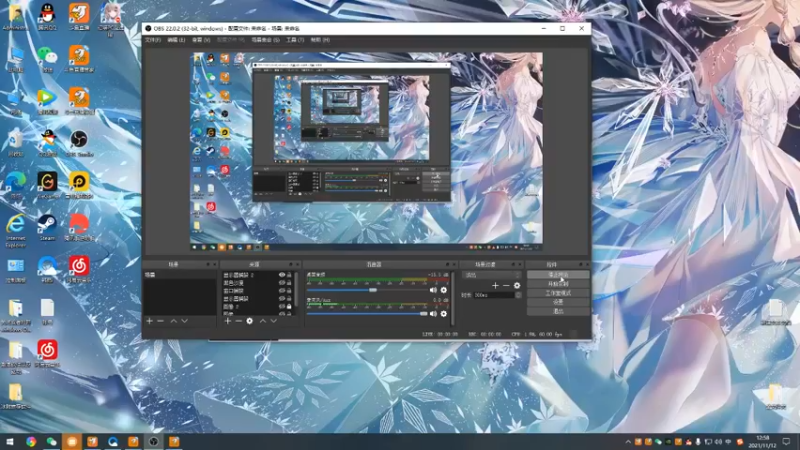Toggle lock for 图像 2 source
Image resolution: width=800 pixels, height=450 pixels.
coord(289,307)
